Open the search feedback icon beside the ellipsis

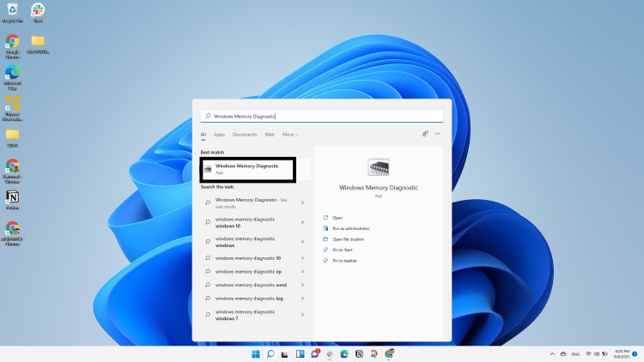point(425,134)
